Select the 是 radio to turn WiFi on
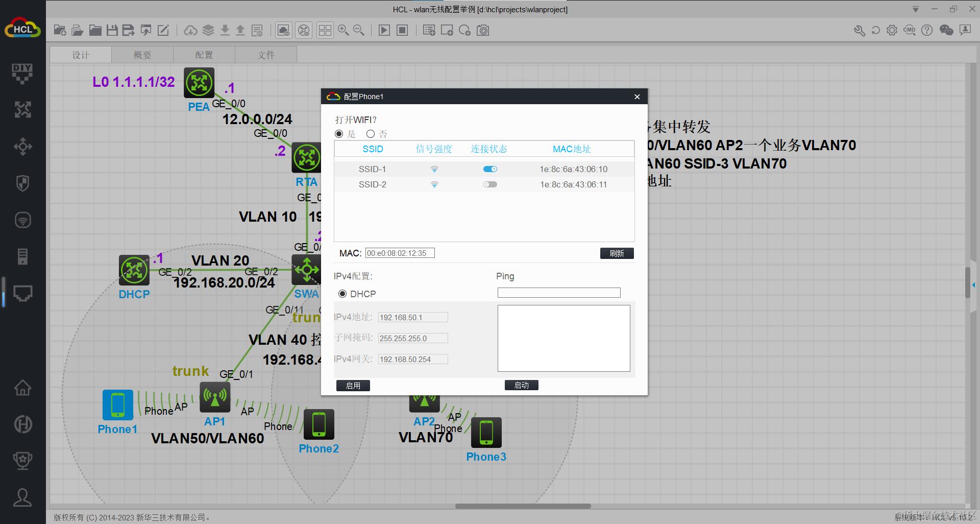The height and width of the screenshot is (524, 980). [339, 134]
